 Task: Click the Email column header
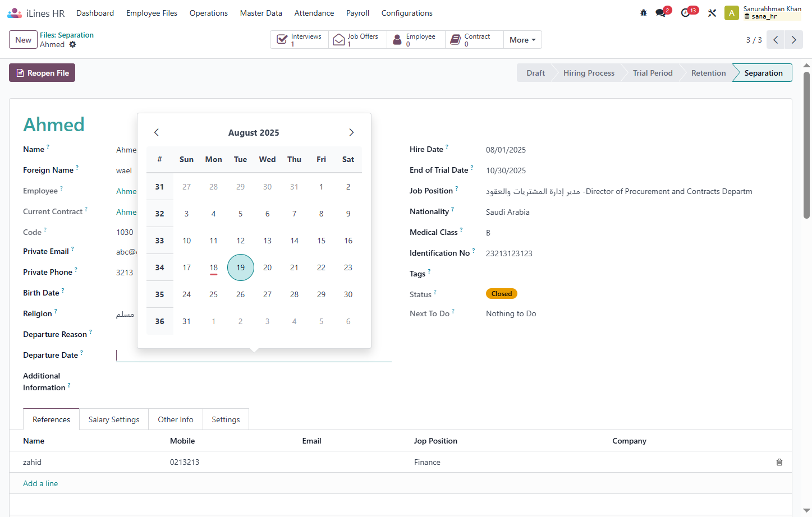(x=311, y=441)
